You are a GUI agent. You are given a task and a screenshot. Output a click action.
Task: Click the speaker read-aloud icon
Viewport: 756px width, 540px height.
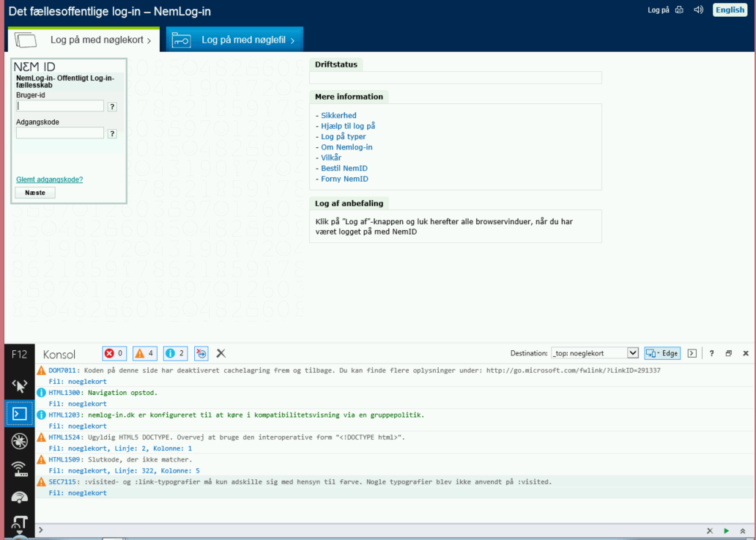click(698, 10)
